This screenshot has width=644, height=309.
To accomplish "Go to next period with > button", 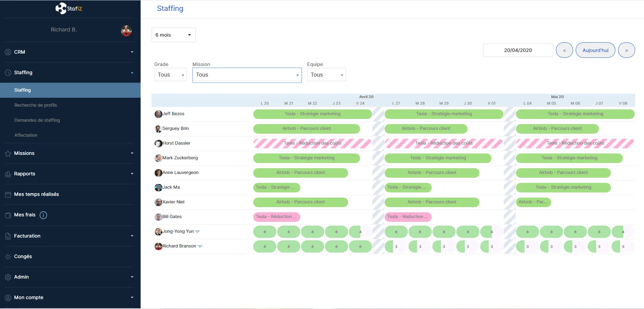I will pyautogui.click(x=627, y=50).
